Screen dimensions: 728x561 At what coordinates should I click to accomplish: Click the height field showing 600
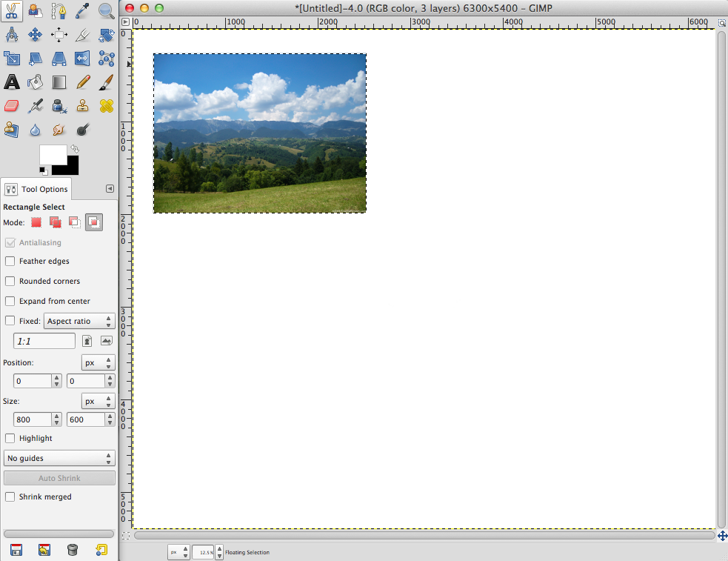pyautogui.click(x=86, y=419)
